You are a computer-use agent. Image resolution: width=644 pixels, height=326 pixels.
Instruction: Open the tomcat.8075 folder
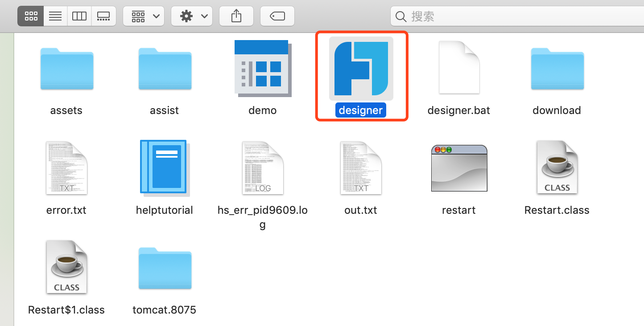(x=165, y=268)
